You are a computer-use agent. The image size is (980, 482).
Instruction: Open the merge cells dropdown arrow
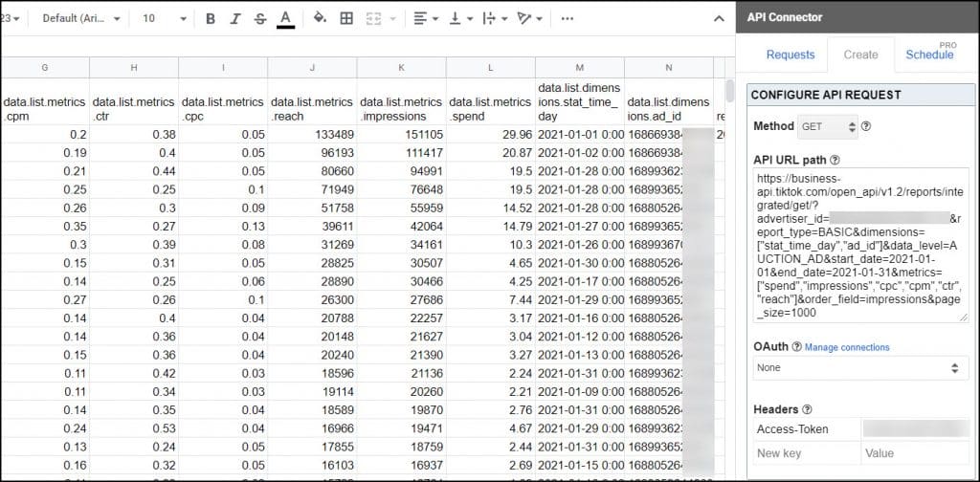pos(392,19)
